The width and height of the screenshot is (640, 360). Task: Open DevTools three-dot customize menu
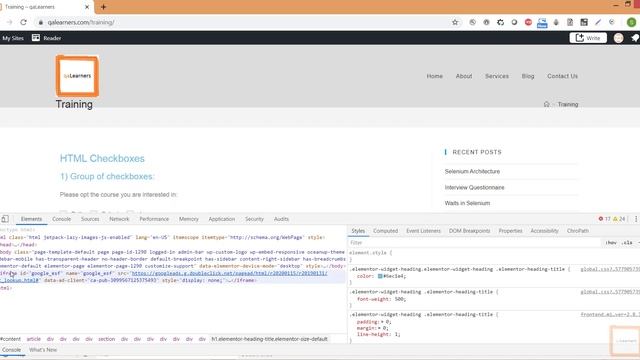click(636, 219)
